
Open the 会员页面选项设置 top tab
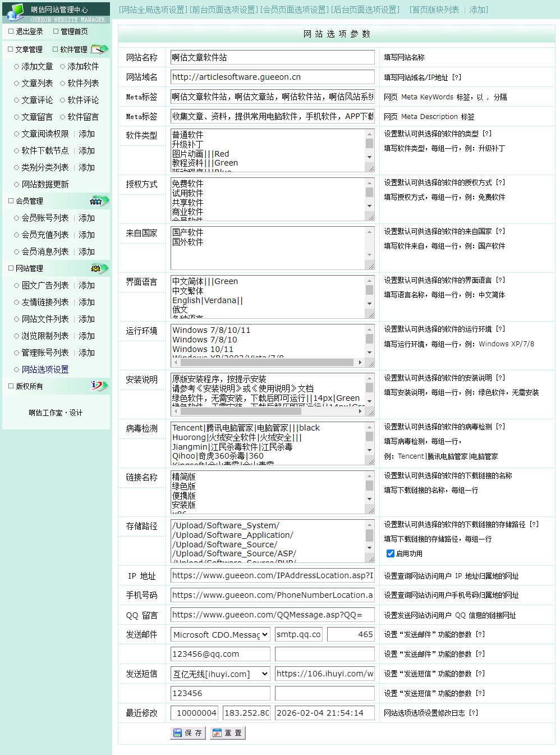pyautogui.click(x=295, y=10)
